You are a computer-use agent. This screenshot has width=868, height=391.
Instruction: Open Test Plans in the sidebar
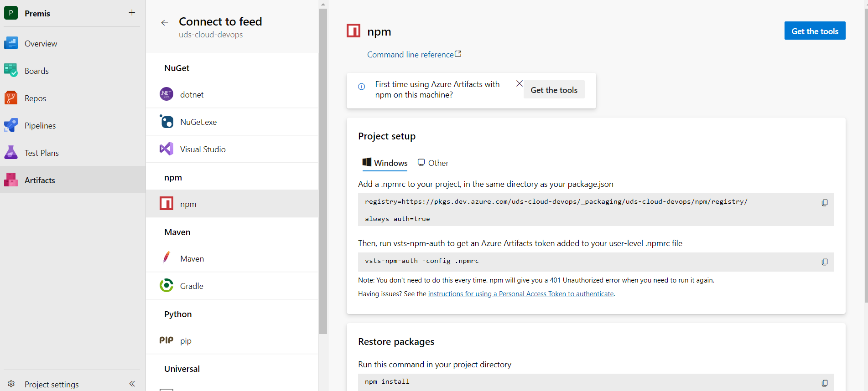pos(42,153)
